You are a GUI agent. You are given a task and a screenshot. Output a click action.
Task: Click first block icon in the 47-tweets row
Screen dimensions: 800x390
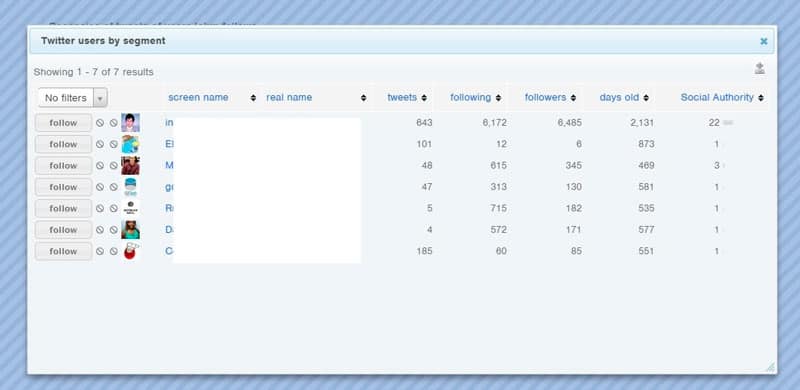pos(100,187)
